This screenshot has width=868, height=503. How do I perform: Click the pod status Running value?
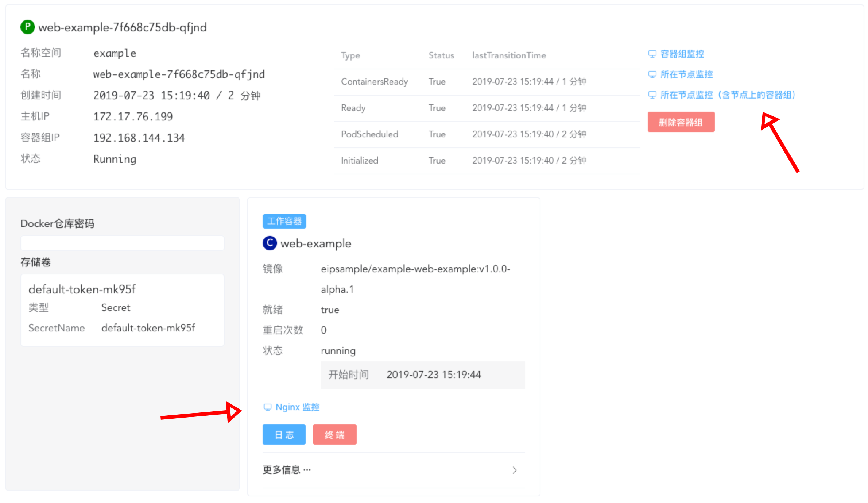pos(115,159)
